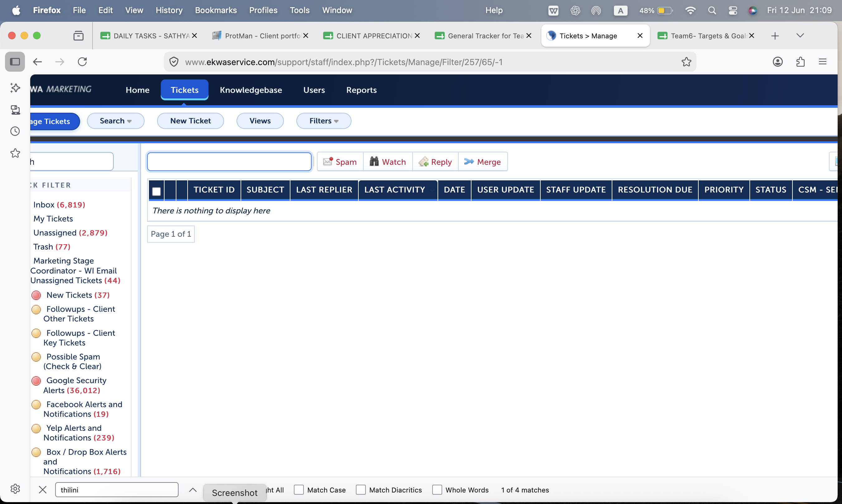The height and width of the screenshot is (504, 842).
Task: Enable Whole Words checkbox
Action: [437, 490]
